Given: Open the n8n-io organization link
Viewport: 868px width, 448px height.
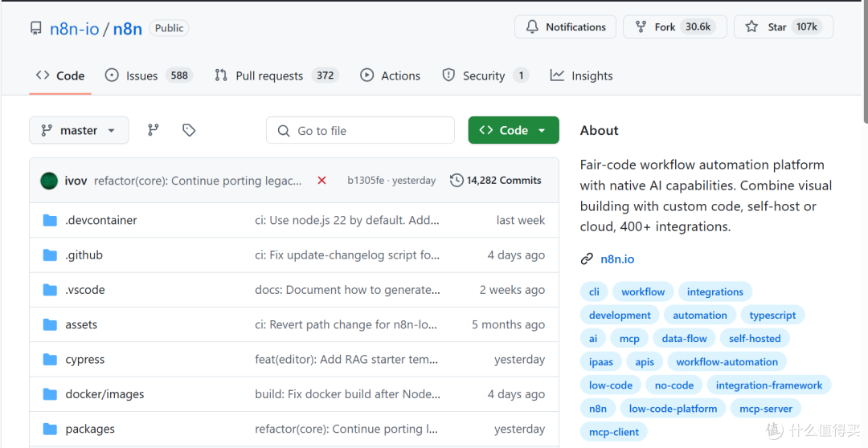Looking at the screenshot, I should pyautogui.click(x=74, y=29).
